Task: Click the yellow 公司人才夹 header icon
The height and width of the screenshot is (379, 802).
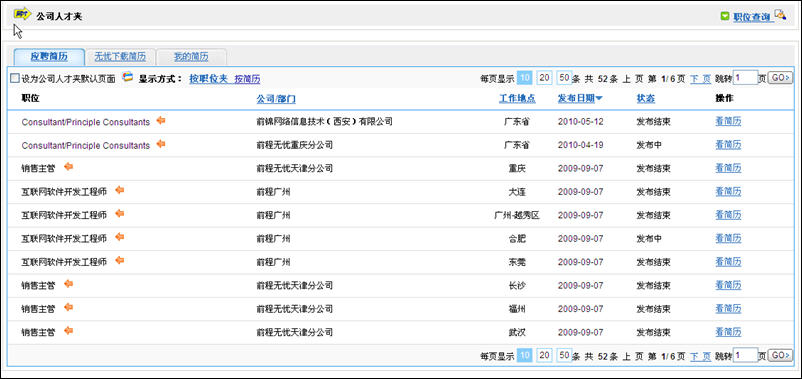Action: point(23,14)
